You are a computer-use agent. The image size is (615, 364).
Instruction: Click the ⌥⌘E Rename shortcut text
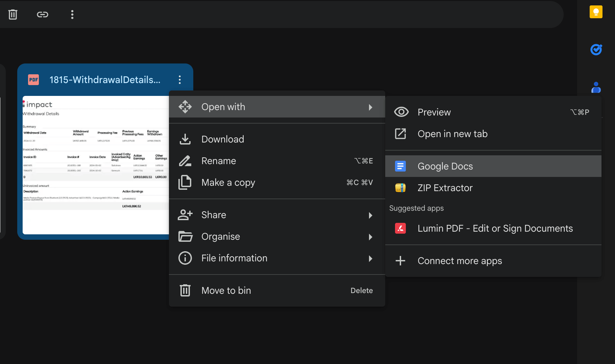(364, 161)
